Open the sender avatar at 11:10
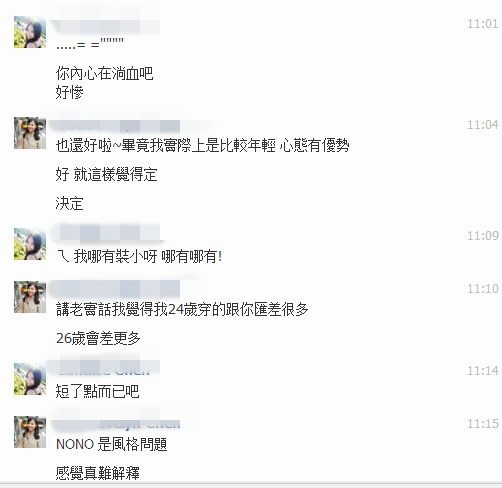 [30, 297]
